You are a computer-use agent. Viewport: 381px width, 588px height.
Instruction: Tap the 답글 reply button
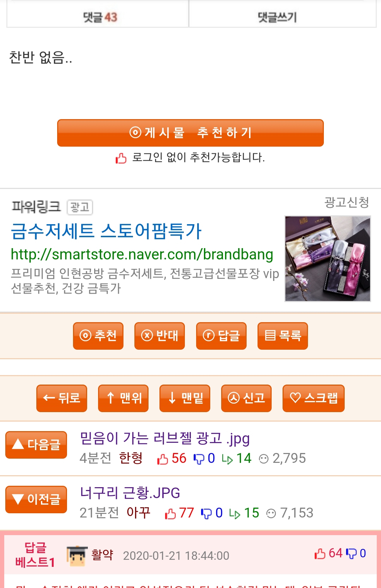click(x=221, y=336)
